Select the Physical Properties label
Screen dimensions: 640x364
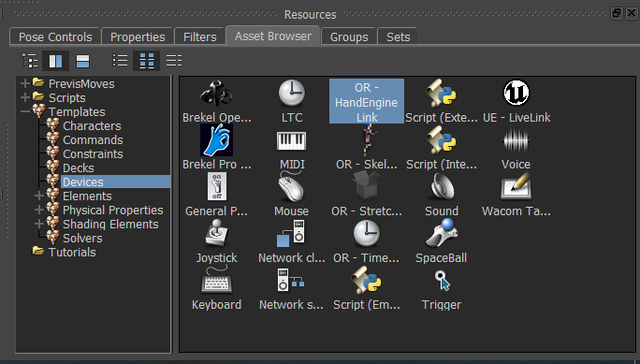[112, 210]
